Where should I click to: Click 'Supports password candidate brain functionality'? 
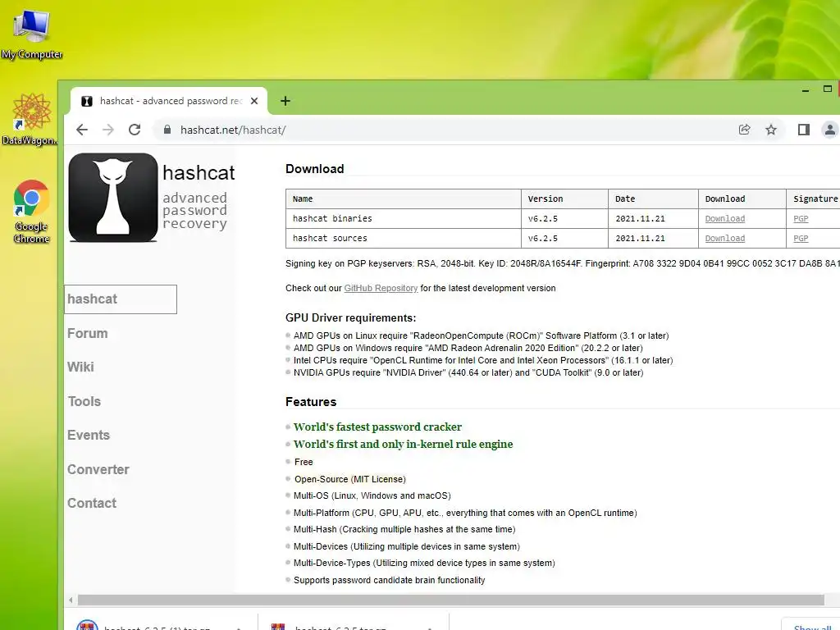(390, 580)
